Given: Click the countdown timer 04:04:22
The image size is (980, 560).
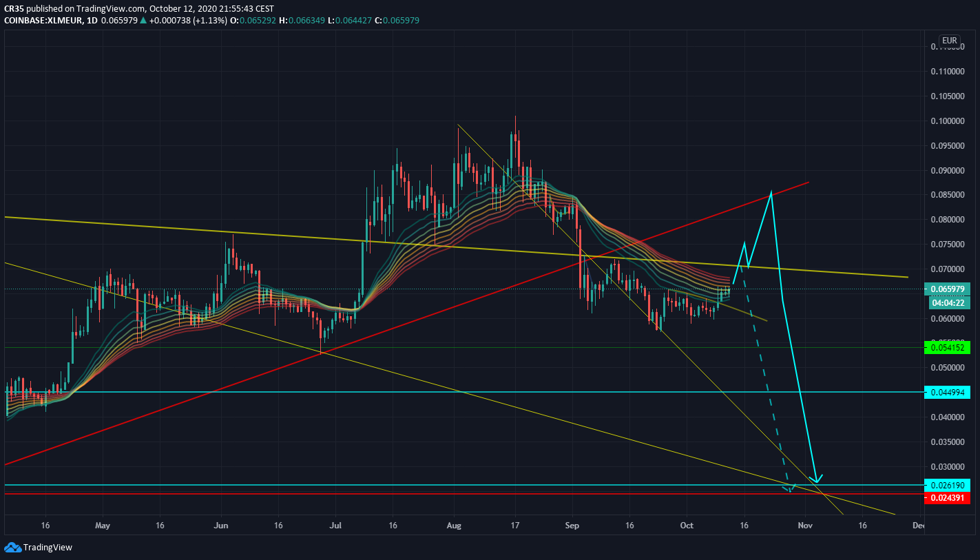Looking at the screenshot, I should coord(950,302).
